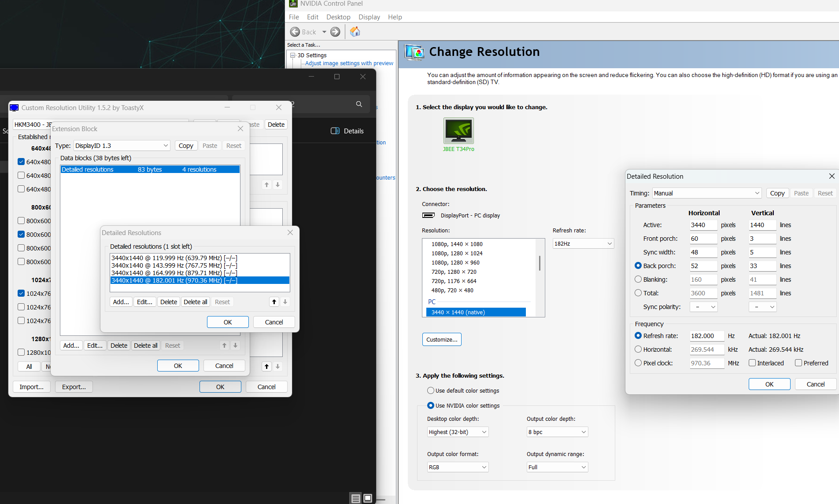This screenshot has height=504, width=839.
Task: Switch bottom view to thumbnail layout icon
Action: click(368, 498)
